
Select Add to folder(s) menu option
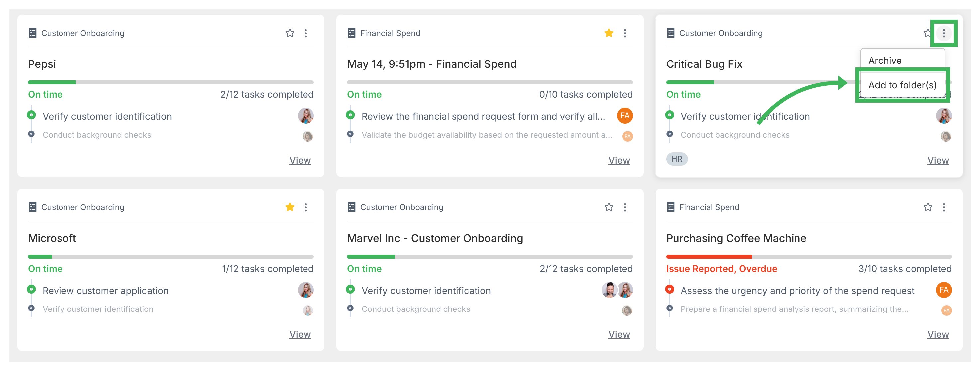pos(903,85)
